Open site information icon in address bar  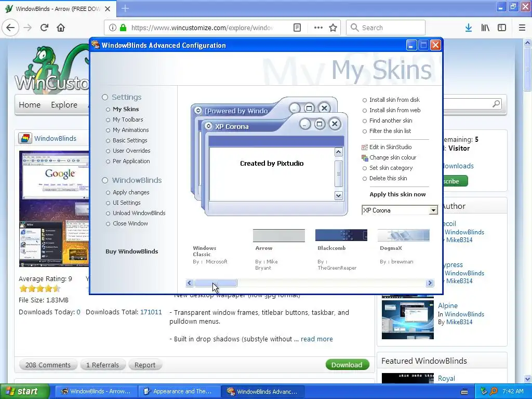point(113,28)
